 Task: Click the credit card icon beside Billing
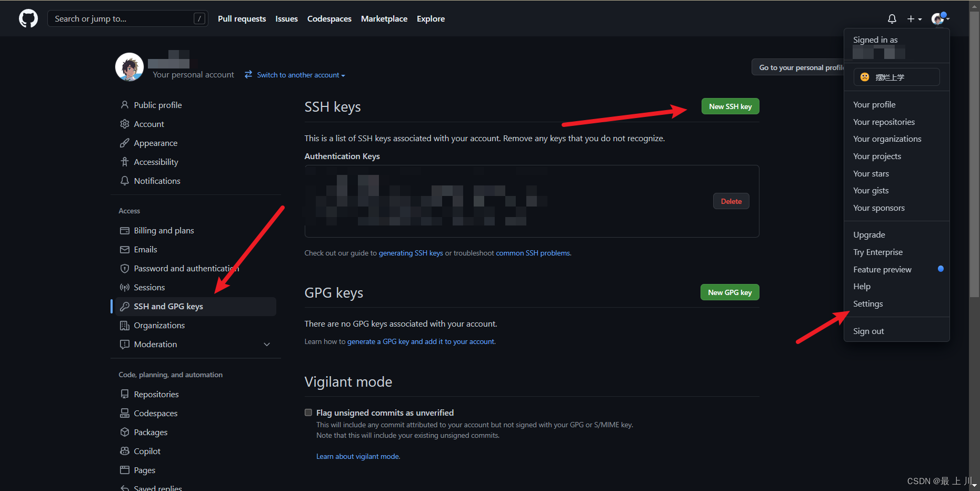click(x=125, y=230)
